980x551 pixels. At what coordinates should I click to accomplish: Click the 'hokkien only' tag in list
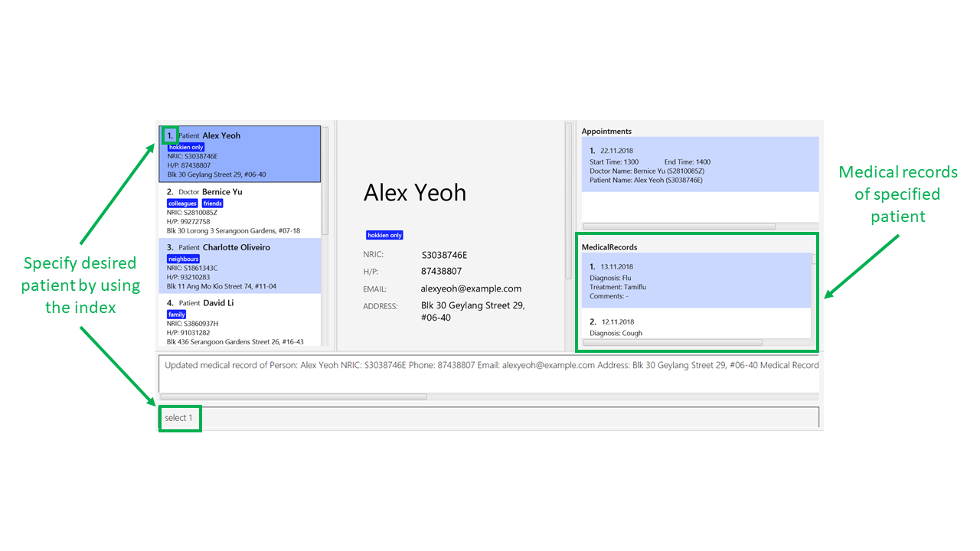186,147
